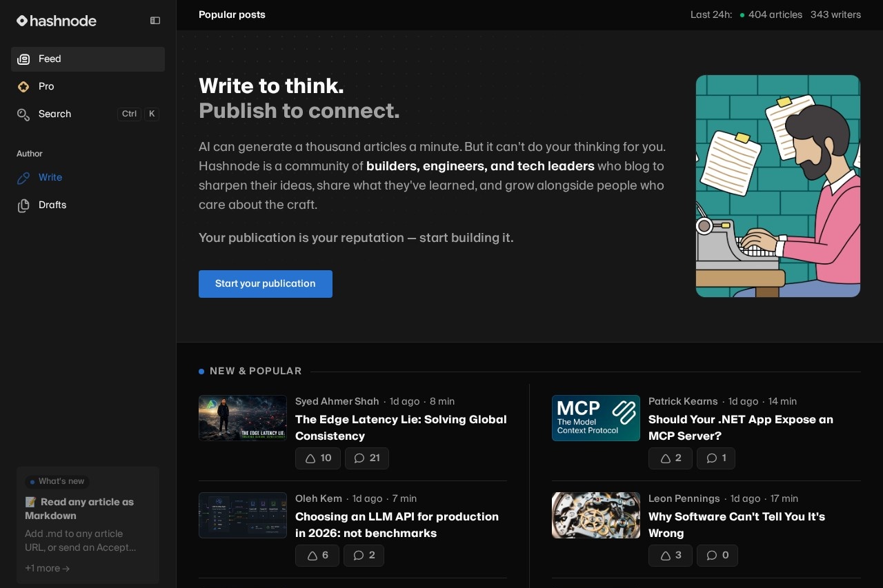Open the Pro page

(x=88, y=87)
